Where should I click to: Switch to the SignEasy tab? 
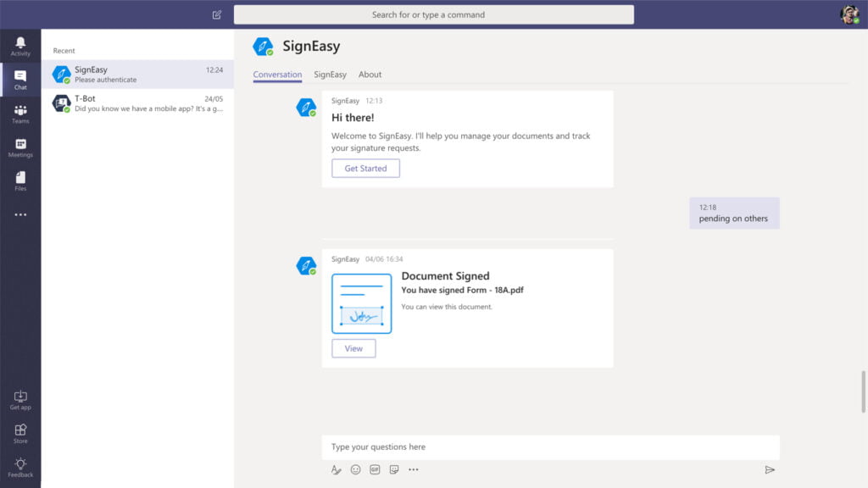tap(330, 75)
